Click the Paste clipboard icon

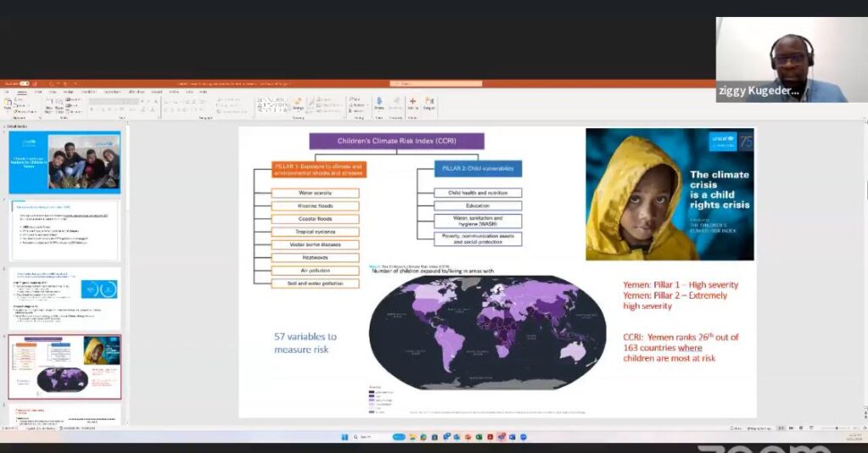[x=8, y=104]
